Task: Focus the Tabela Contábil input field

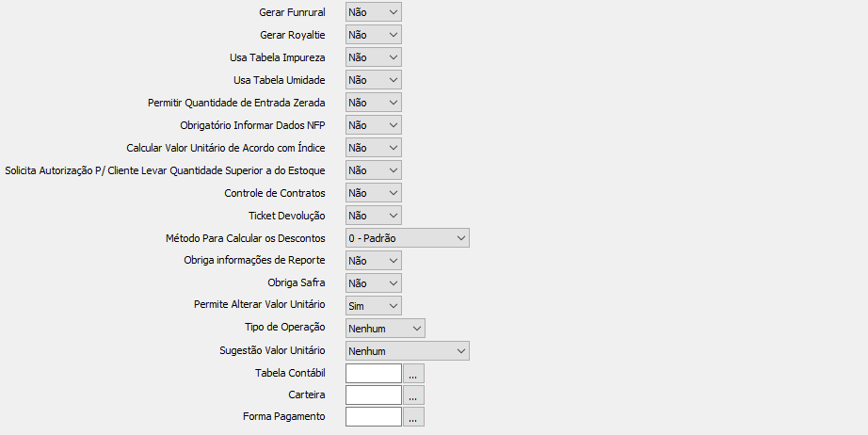Action: pyautogui.click(x=374, y=374)
